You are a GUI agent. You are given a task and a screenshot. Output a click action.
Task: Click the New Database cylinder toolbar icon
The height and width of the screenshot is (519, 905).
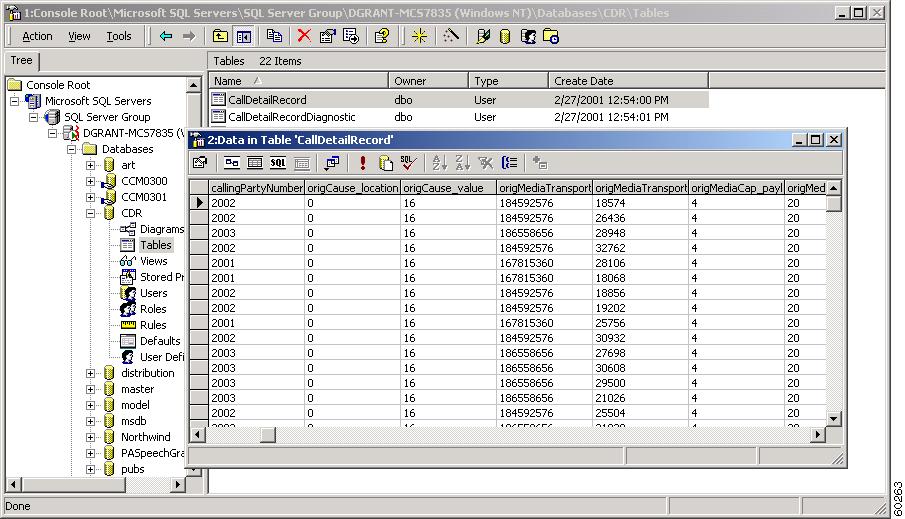pos(504,36)
